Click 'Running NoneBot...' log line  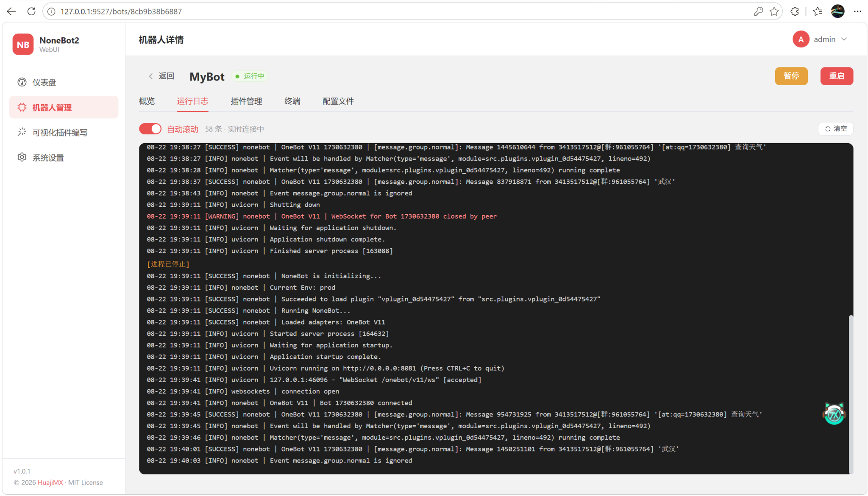pyautogui.click(x=248, y=310)
